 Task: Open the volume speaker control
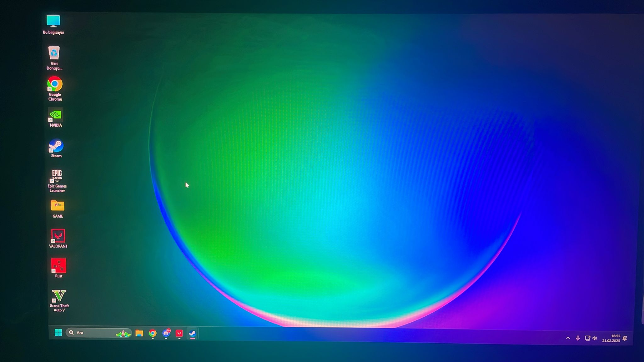pyautogui.click(x=595, y=338)
